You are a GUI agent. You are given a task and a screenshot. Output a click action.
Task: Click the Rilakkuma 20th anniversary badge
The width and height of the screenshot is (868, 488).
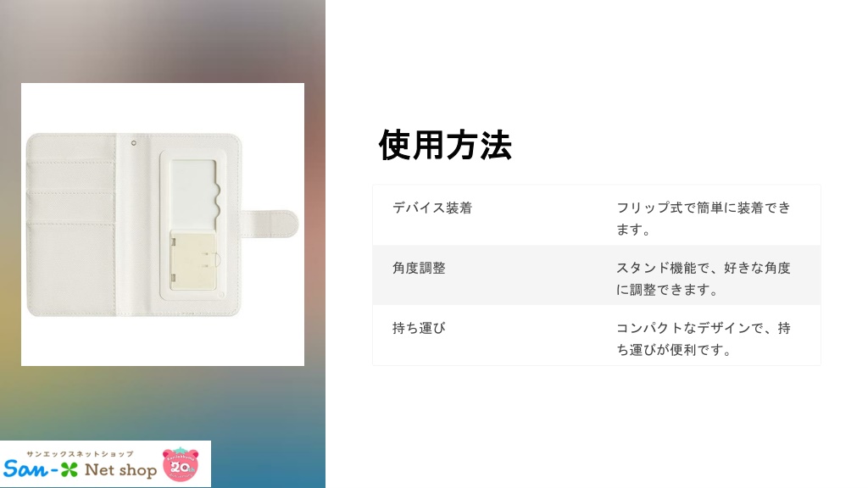[x=180, y=464]
